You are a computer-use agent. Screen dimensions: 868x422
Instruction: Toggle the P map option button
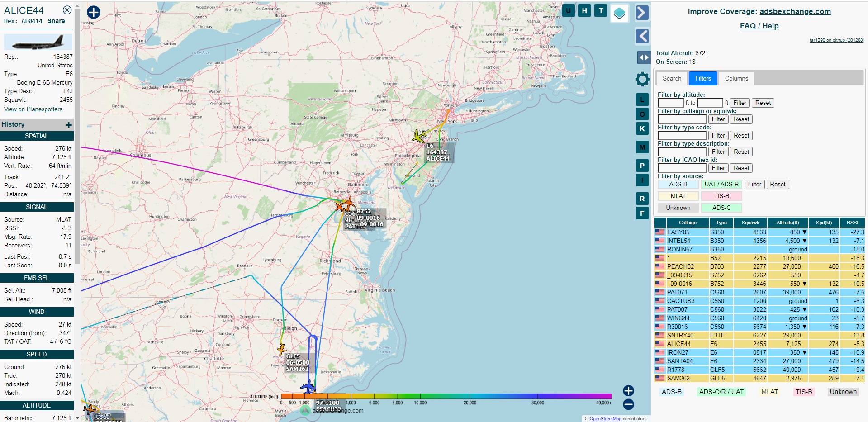click(642, 166)
